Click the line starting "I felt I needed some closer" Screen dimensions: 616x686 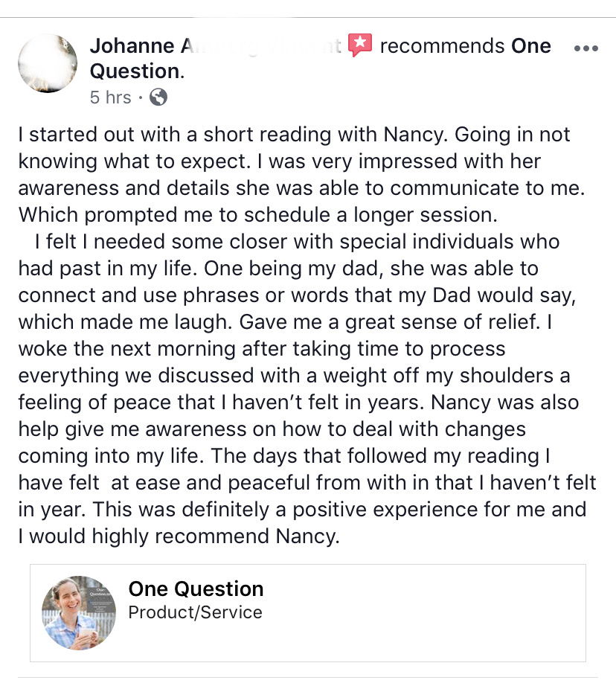pyautogui.click(x=297, y=242)
